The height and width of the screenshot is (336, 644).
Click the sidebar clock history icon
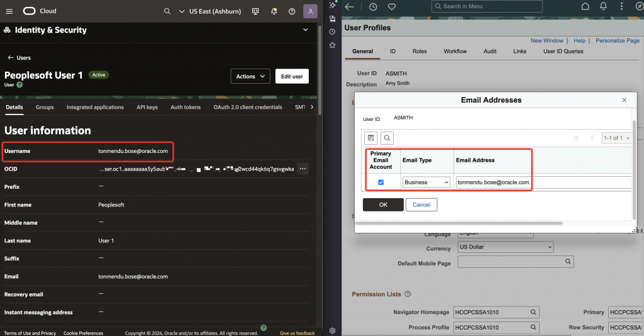(x=332, y=31)
